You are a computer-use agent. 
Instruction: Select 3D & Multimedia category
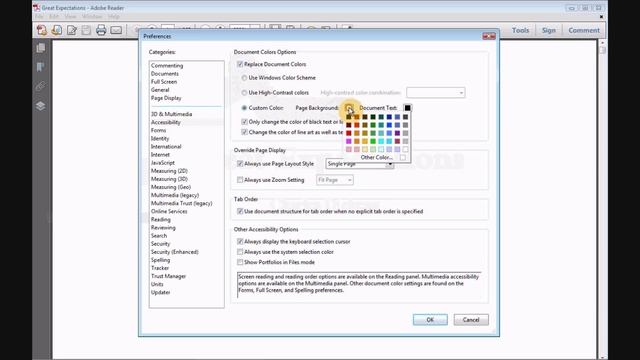pyautogui.click(x=171, y=114)
